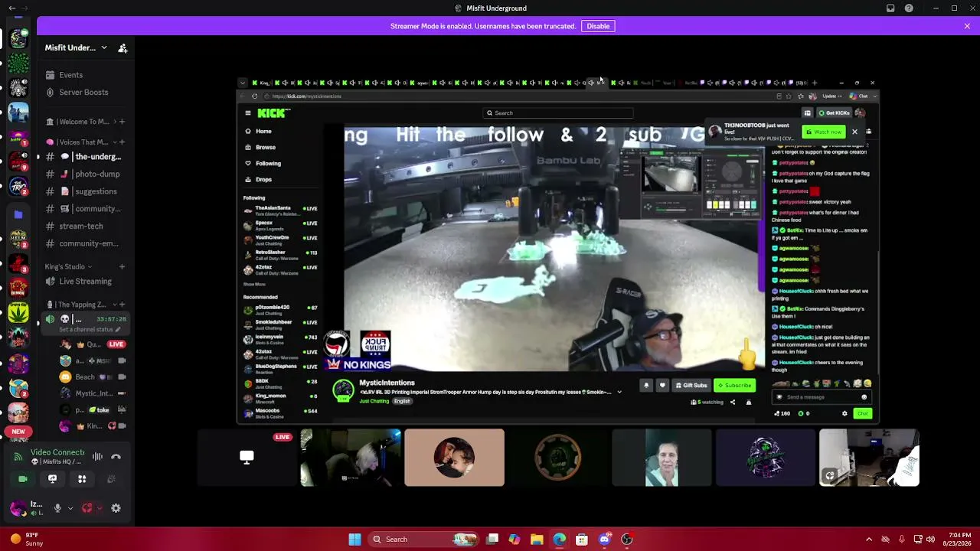Mute the Discord microphone
980x551 pixels.
(x=57, y=508)
